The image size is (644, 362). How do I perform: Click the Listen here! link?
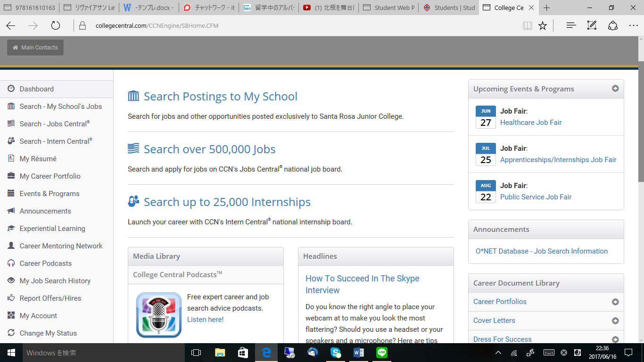(205, 320)
